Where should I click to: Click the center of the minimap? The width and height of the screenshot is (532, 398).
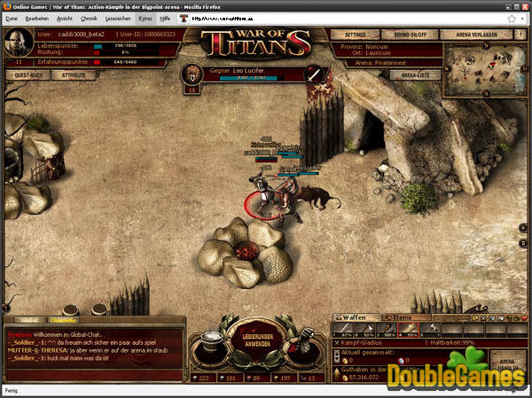(486, 69)
